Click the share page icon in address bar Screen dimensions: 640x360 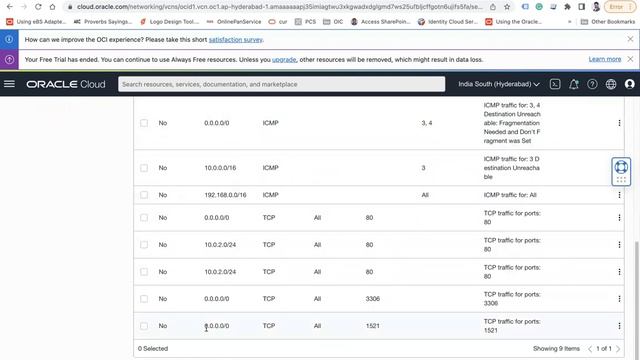pyautogui.click(x=493, y=7)
